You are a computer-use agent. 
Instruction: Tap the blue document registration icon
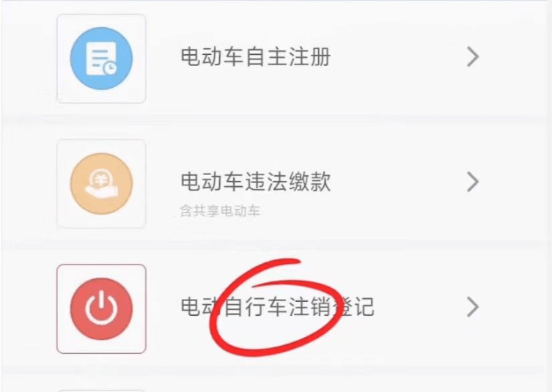101,59
